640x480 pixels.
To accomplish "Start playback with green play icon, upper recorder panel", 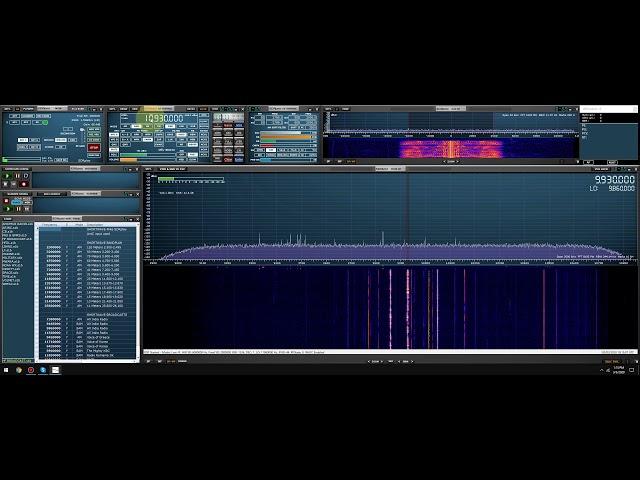I will point(7,176).
